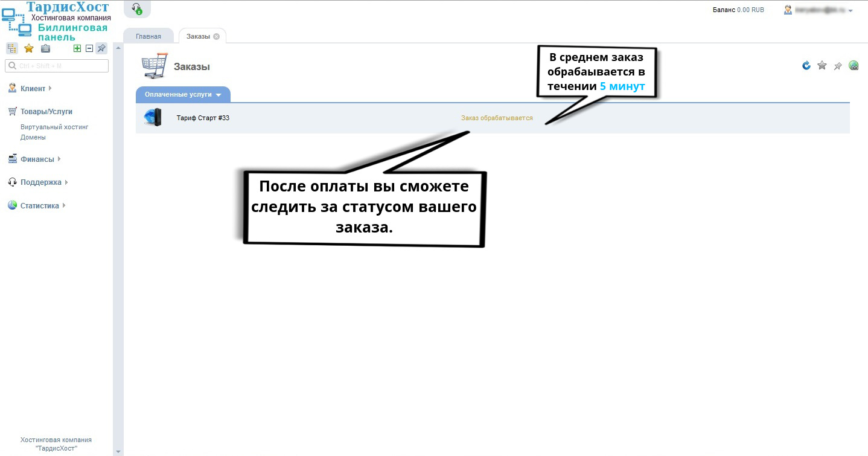The width and height of the screenshot is (868, 456).
Task: Pin the orders tab with the pushpin
Action: pyautogui.click(x=838, y=66)
